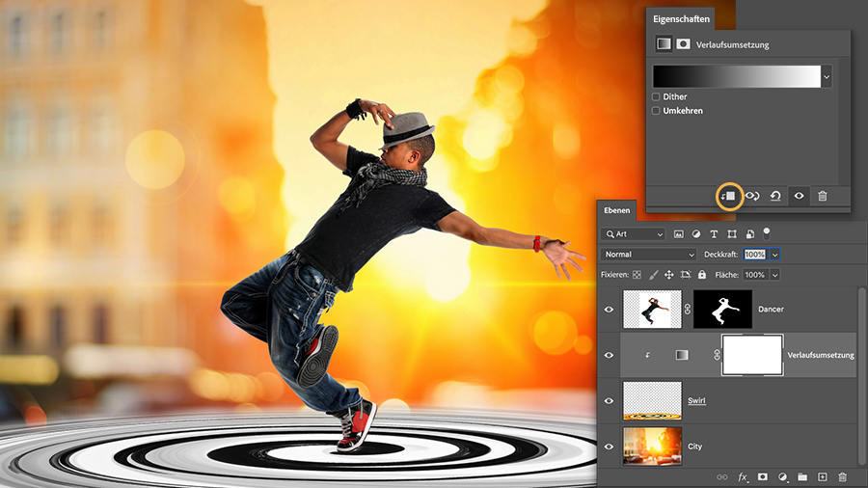868x488 pixels.
Task: Enable the Dither checkbox
Action: click(x=656, y=96)
